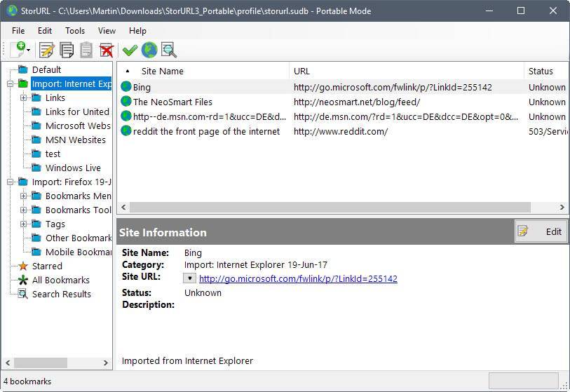The width and height of the screenshot is (570, 392).
Task: Open Search Results in the tree
Action: (62, 294)
